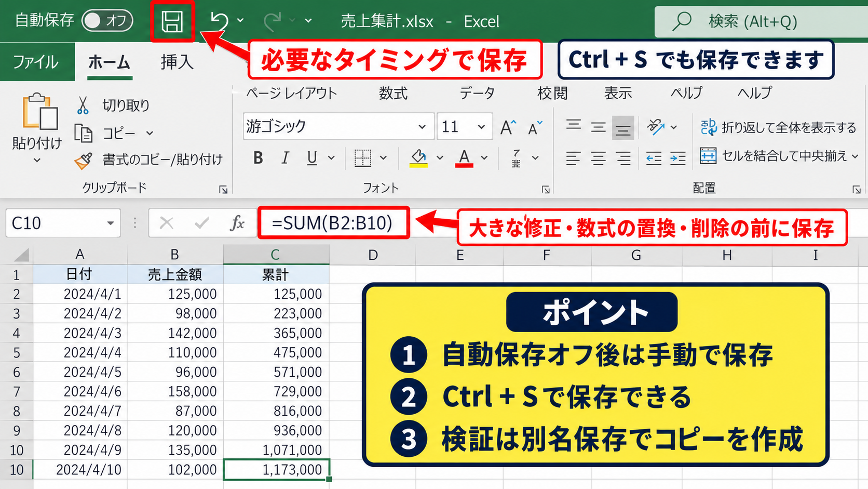Viewport: 868px width, 489px height.
Task: Click the text orientation icon
Action: click(656, 127)
